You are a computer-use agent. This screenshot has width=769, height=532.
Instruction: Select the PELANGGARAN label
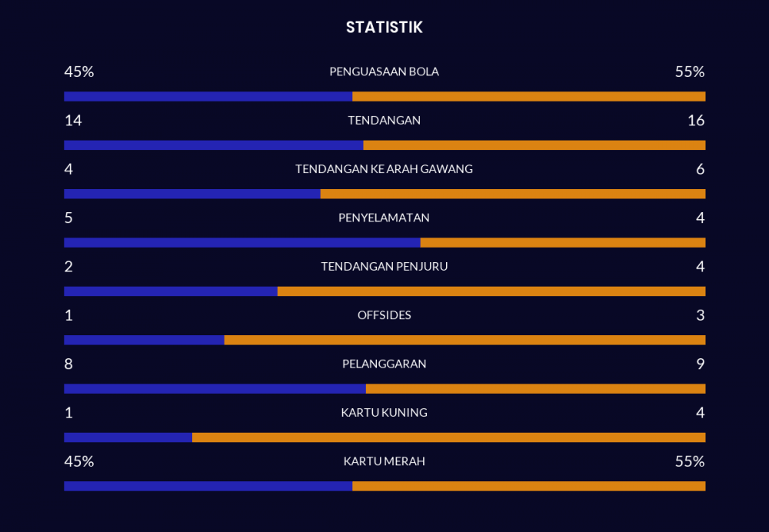tap(384, 364)
